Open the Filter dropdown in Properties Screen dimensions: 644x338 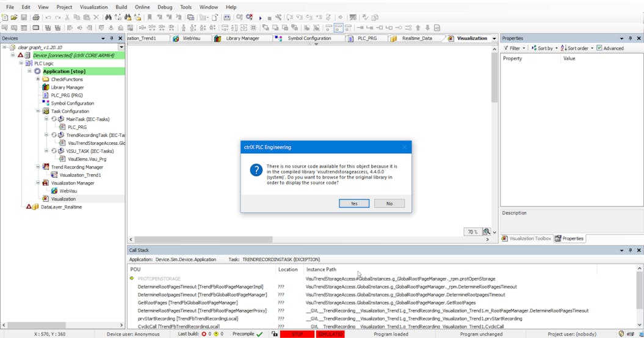514,48
